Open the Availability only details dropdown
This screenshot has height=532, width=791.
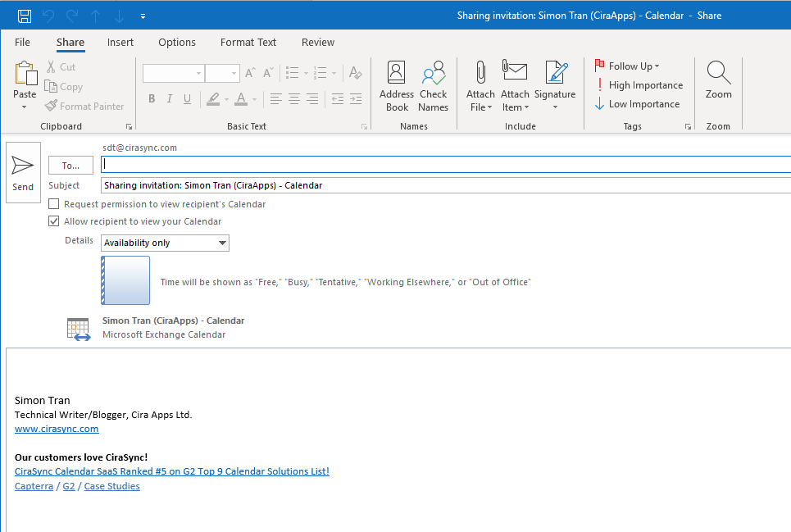(222, 243)
